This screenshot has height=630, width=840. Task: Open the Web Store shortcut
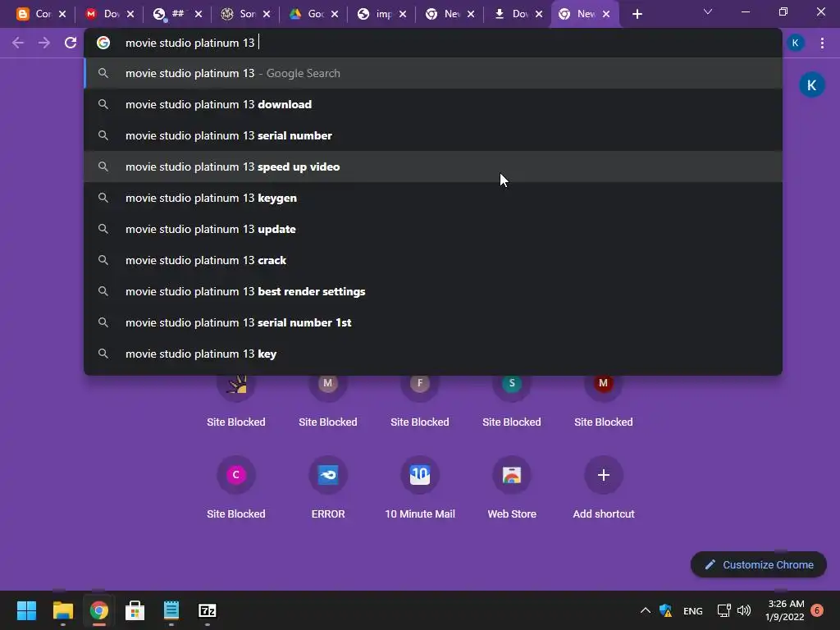512,486
